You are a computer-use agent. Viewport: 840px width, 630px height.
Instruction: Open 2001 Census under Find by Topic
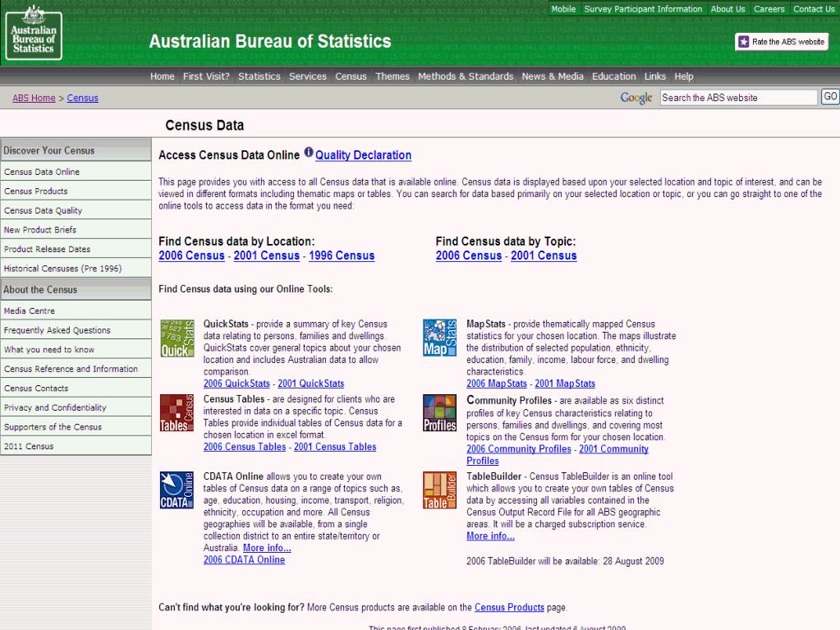pyautogui.click(x=544, y=255)
